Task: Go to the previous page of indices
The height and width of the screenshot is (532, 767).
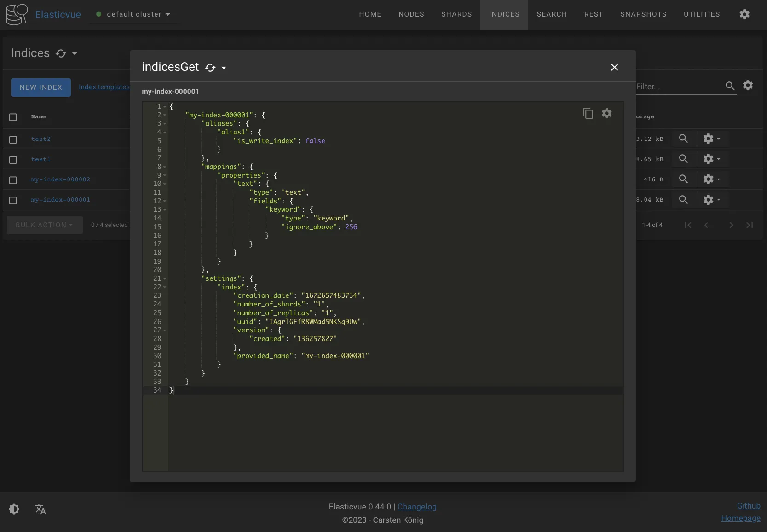Action: (706, 225)
